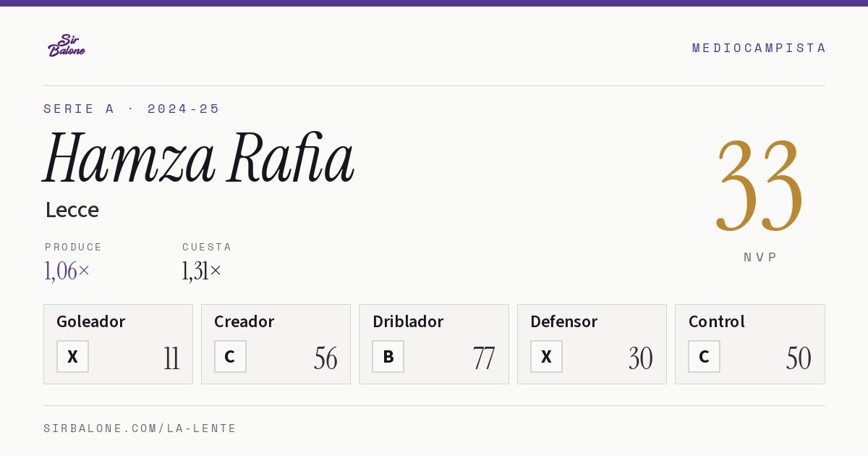Screen dimensions: 868x456
Task: Click the 1,31× cuesta value
Action: 202,271
